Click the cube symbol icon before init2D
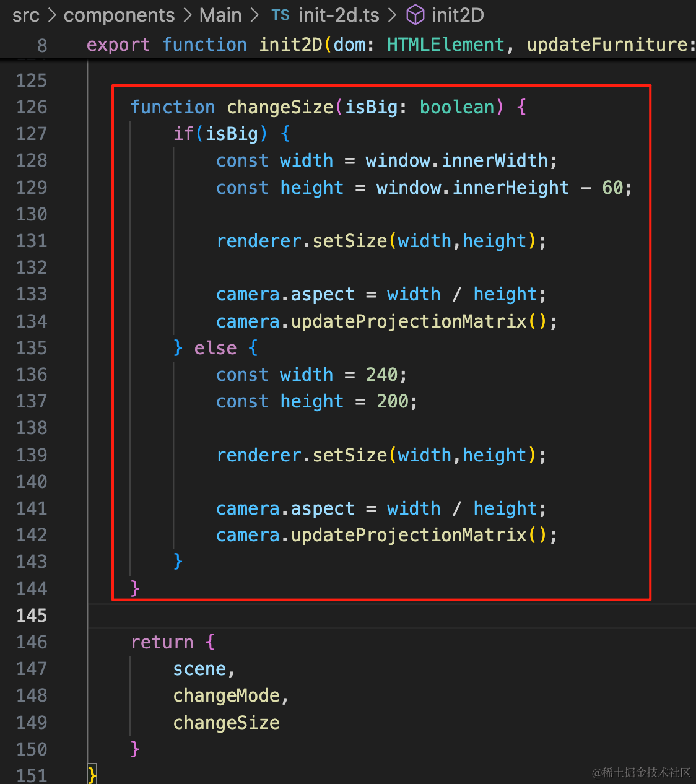Image resolution: width=696 pixels, height=784 pixels. tap(415, 15)
